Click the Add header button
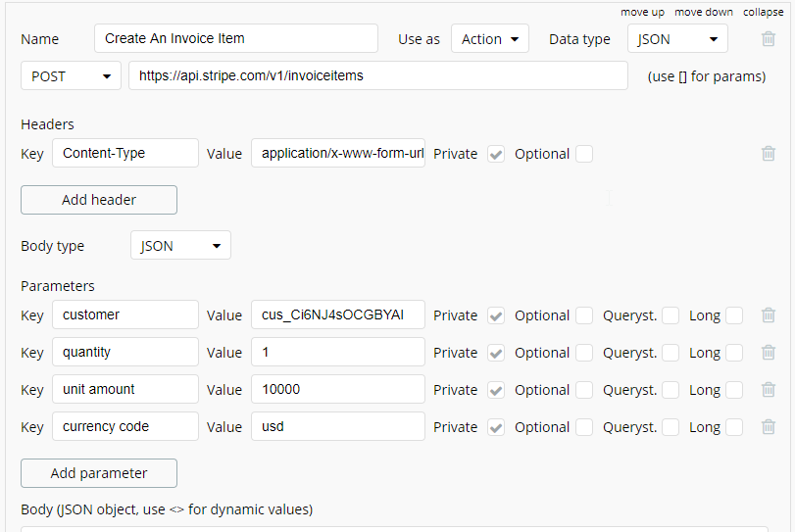 pyautogui.click(x=99, y=200)
